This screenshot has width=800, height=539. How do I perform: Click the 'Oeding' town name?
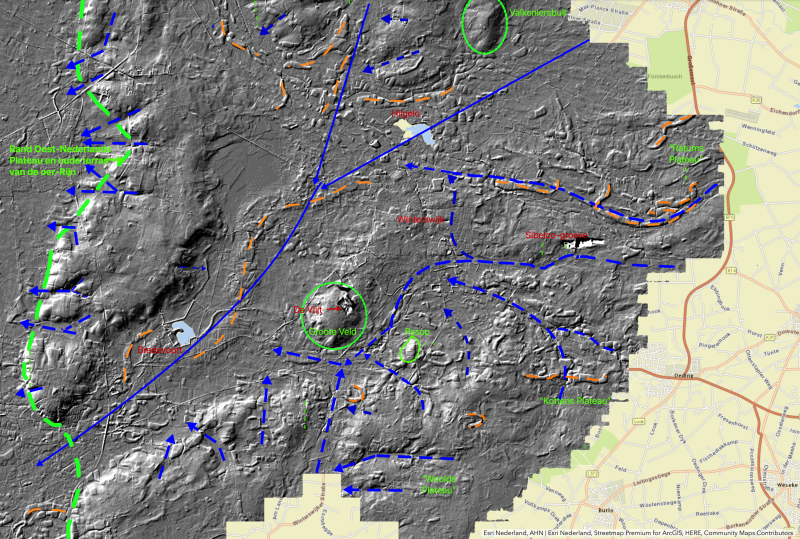click(x=684, y=376)
